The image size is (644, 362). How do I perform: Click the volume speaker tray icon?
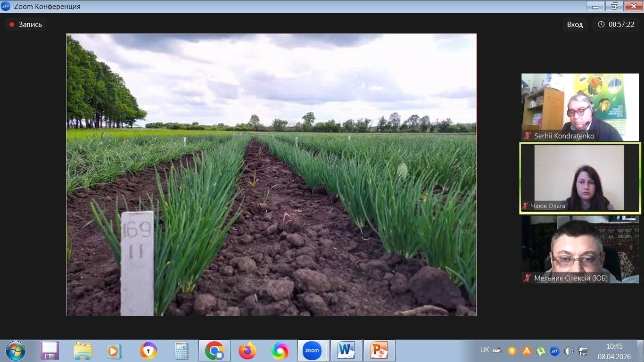click(569, 351)
